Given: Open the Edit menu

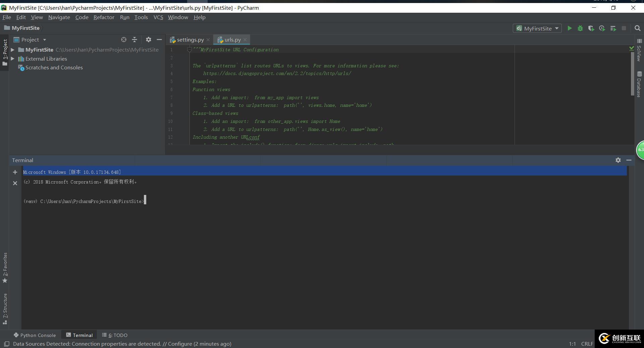Looking at the screenshot, I should [x=21, y=17].
